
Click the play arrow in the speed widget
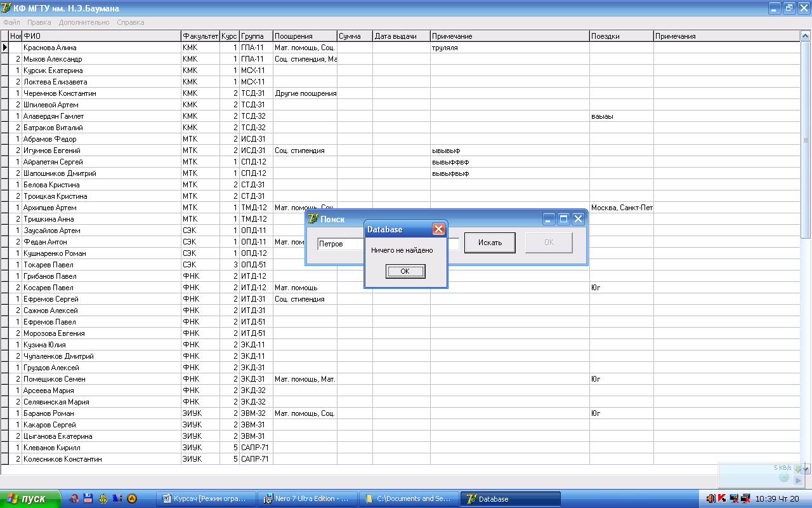[799, 481]
